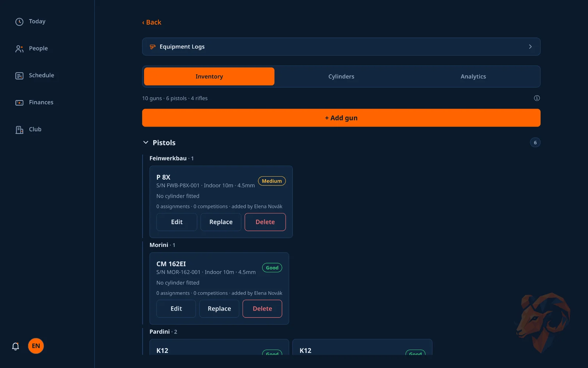
Task: Delete the CM 162EI pistol
Action: coord(262,309)
